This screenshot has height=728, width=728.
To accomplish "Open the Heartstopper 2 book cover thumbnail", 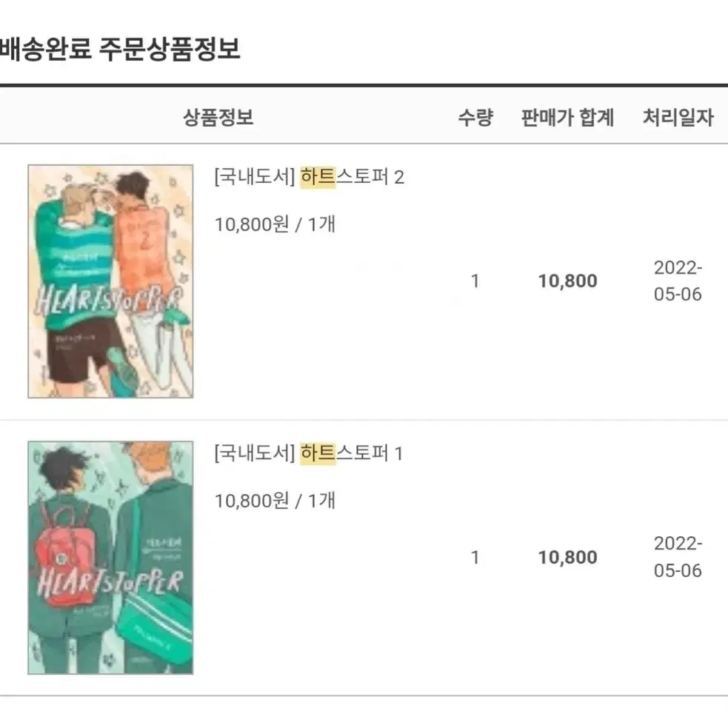I will coord(110,281).
